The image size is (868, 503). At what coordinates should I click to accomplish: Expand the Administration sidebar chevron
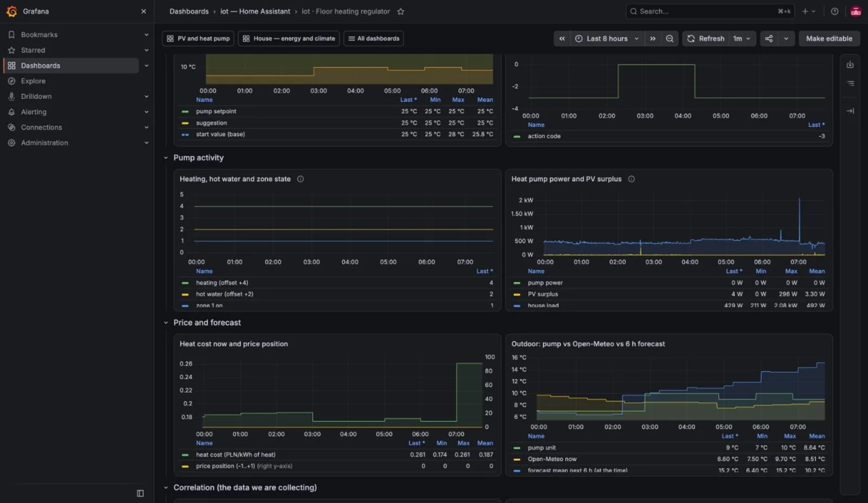point(146,143)
